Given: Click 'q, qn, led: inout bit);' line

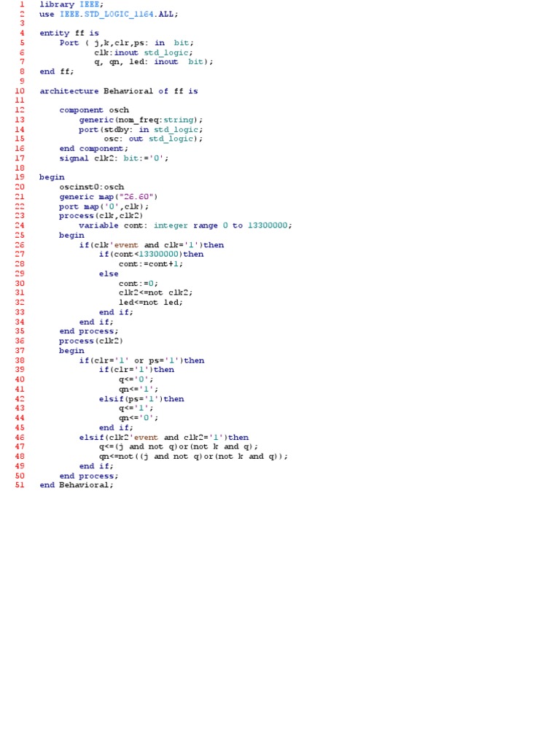Looking at the screenshot, I should pyautogui.click(x=153, y=62).
